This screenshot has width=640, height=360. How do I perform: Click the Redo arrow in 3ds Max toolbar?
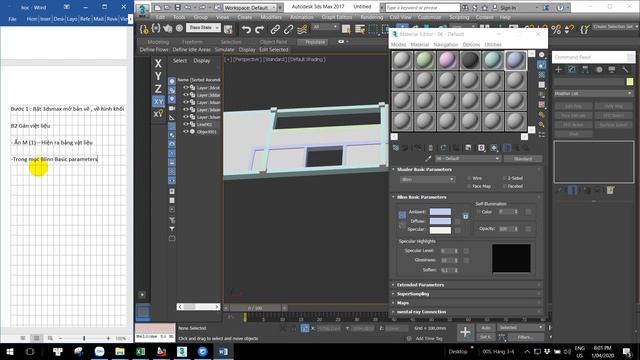260,29
